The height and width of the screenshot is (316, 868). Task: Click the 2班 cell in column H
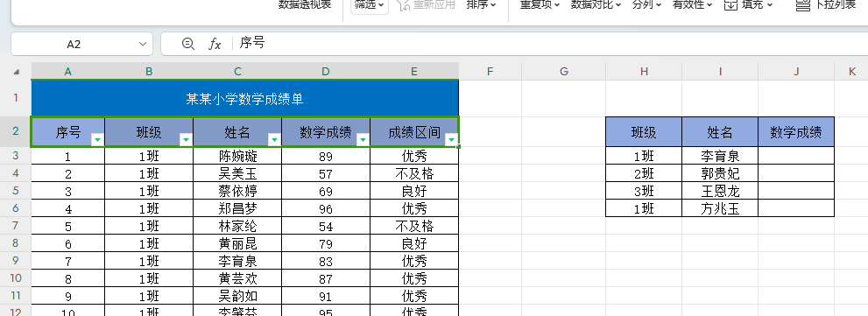644,174
